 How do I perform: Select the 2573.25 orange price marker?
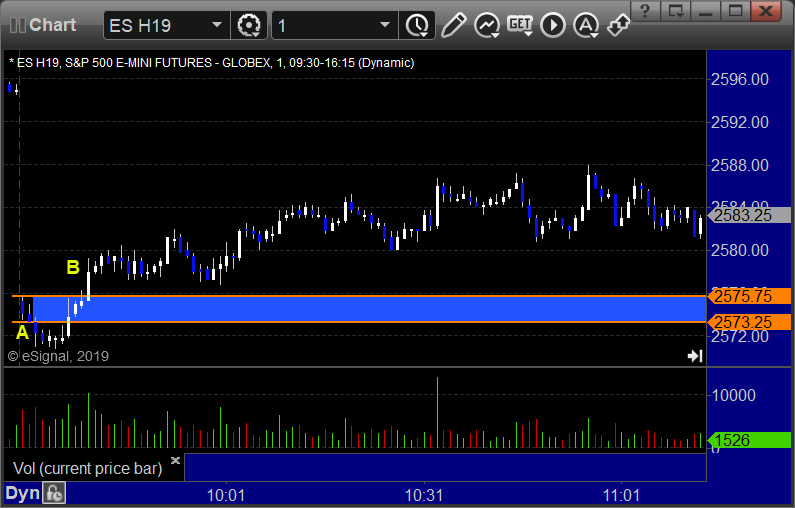[x=749, y=322]
